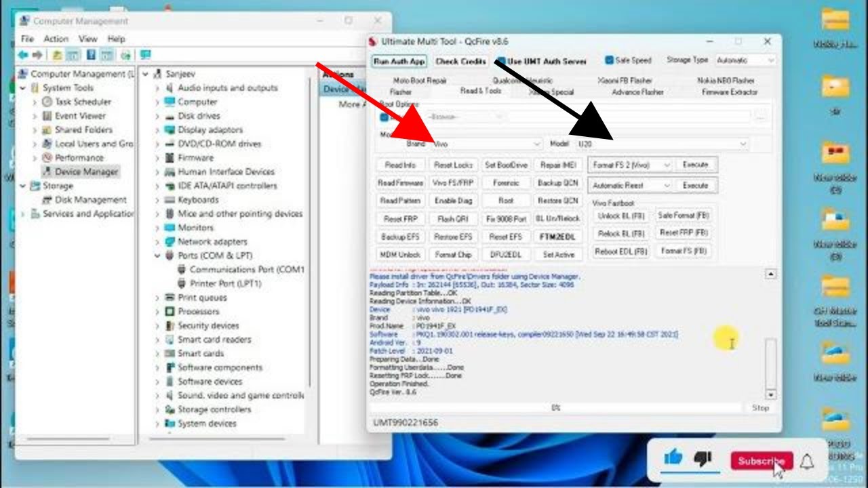Click the forward arrow in Computer Management toolbar

[x=38, y=55]
